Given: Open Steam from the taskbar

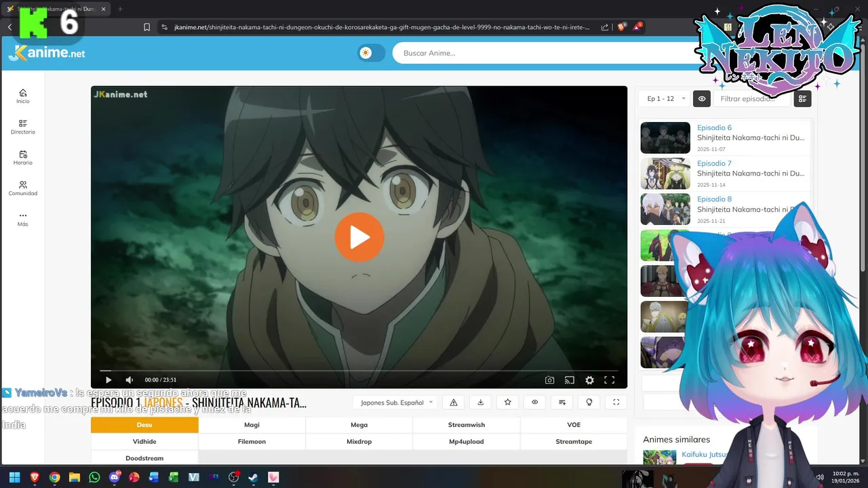Looking at the screenshot, I should (x=253, y=477).
